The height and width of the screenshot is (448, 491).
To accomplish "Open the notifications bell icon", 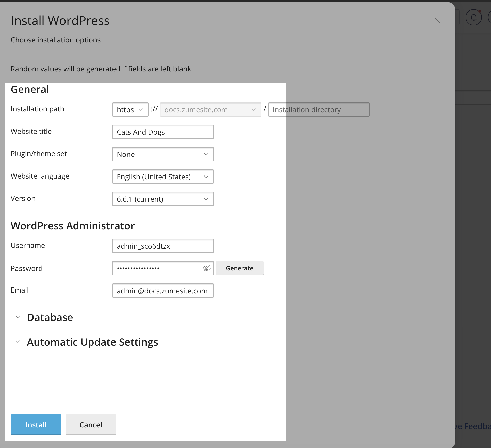I will click(474, 17).
